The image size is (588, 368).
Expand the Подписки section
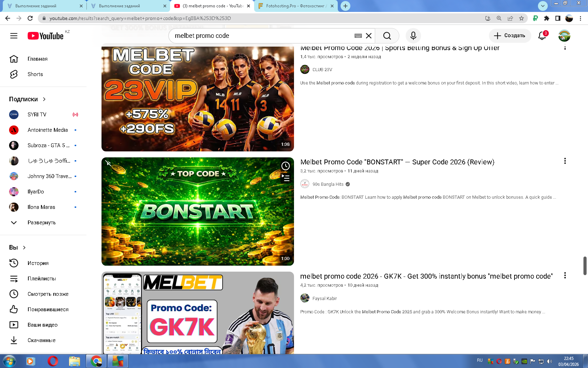point(28,99)
